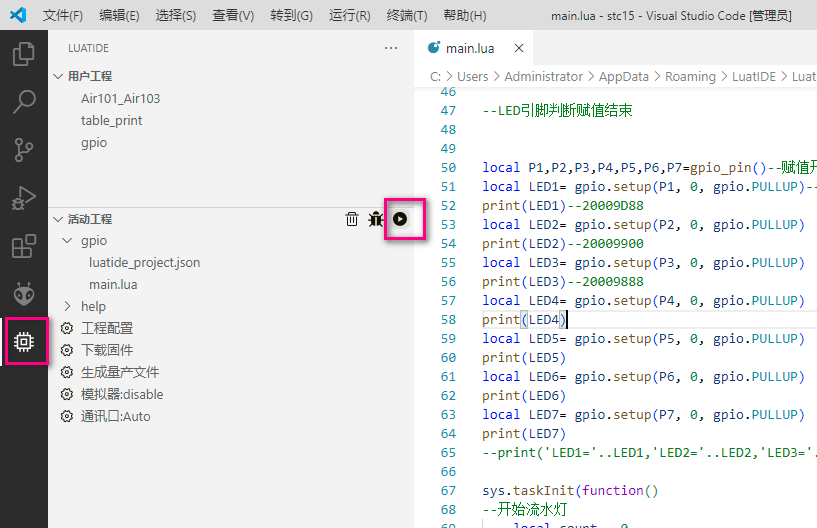
Task: Close the main.lua editor tab
Action: 518,48
